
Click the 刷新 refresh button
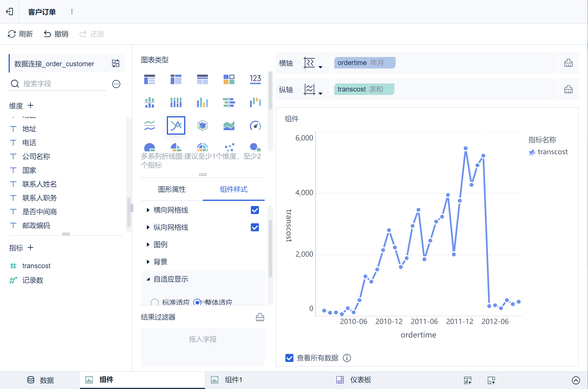(20, 34)
